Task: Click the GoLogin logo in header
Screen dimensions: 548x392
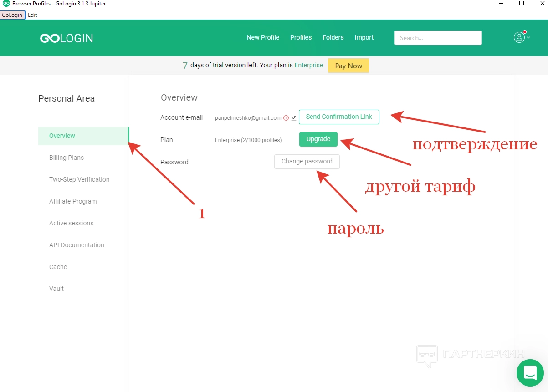Action: click(x=67, y=38)
